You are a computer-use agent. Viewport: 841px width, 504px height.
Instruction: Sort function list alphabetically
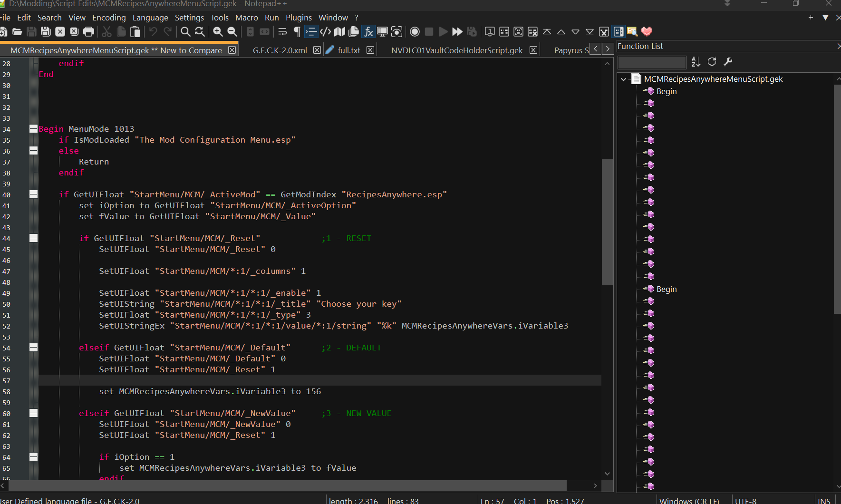click(x=696, y=62)
